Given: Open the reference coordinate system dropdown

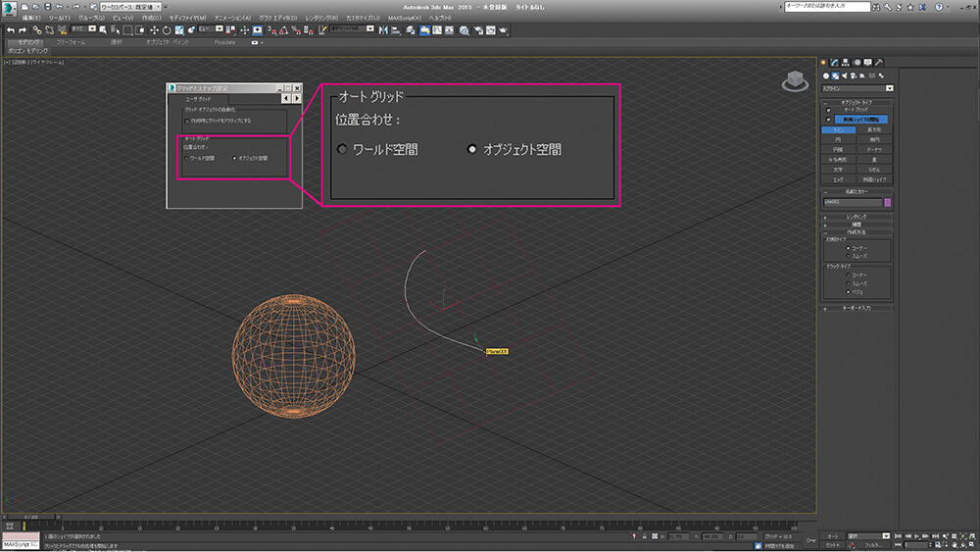Looking at the screenshot, I should click(211, 28).
